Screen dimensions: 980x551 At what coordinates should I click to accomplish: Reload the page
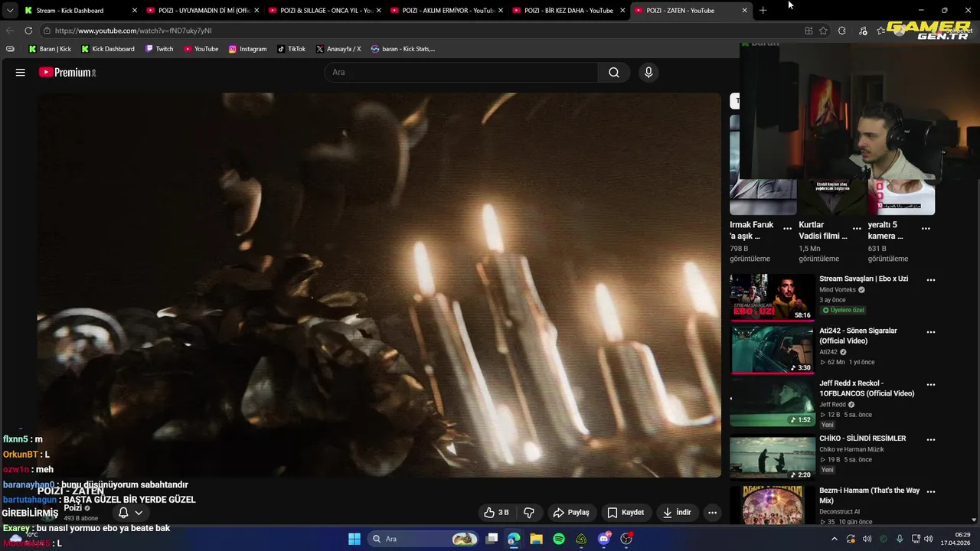coord(28,31)
